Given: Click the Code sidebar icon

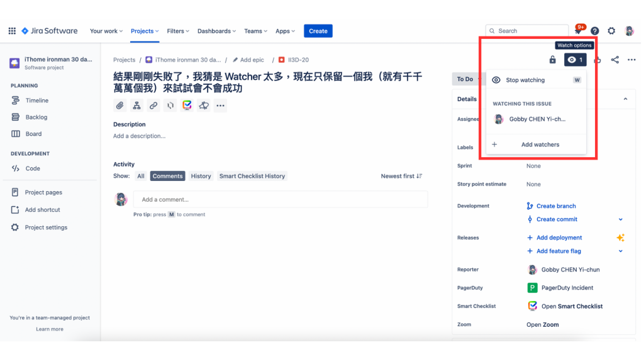Looking at the screenshot, I should pos(16,168).
